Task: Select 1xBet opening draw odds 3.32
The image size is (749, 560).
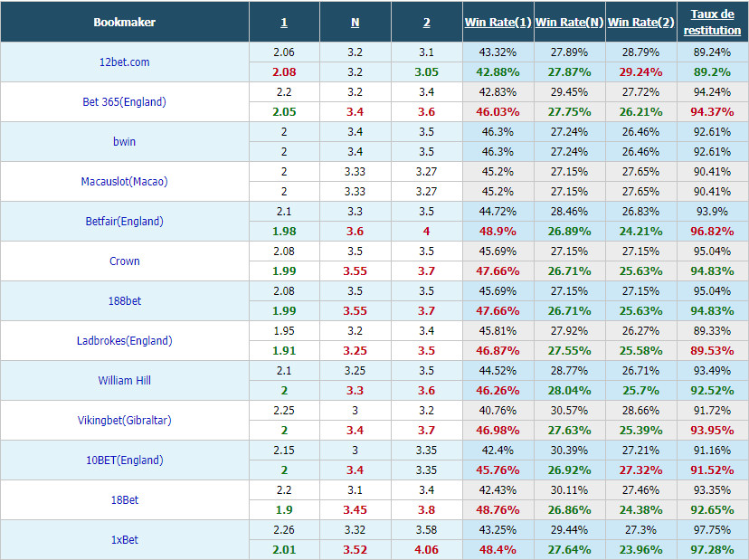Action: (355, 530)
